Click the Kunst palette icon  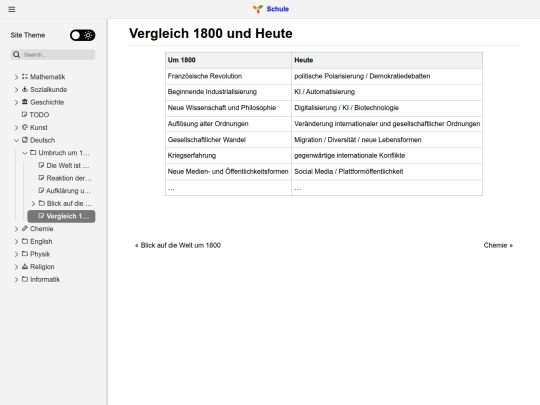25,127
